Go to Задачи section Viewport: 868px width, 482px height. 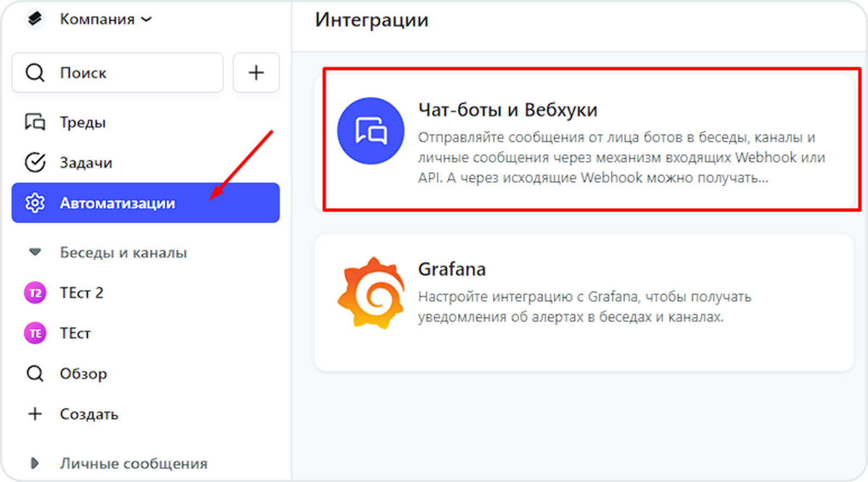[86, 163]
